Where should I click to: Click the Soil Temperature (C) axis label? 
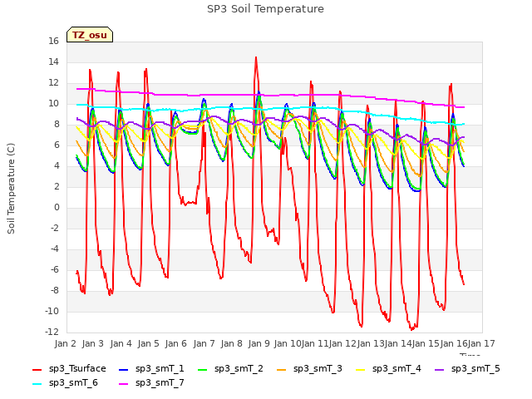11,189
